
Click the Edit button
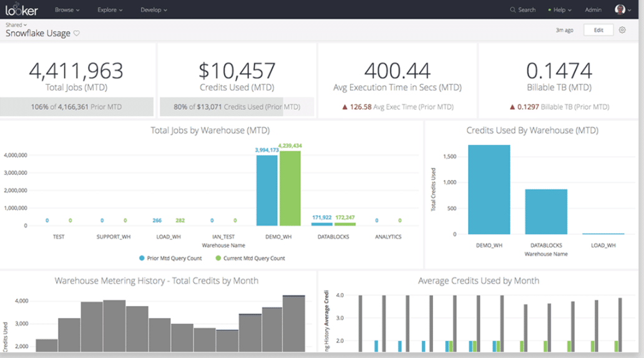tap(598, 30)
